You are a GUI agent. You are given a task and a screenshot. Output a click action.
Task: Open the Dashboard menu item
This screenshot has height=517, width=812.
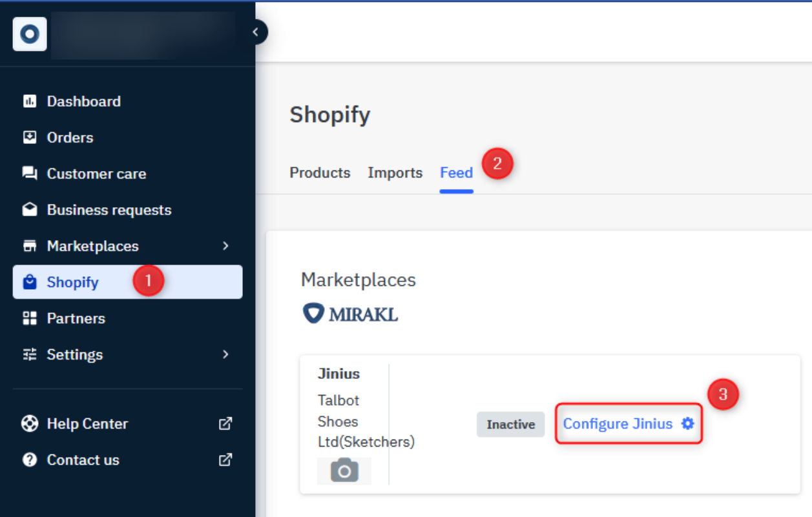pyautogui.click(x=83, y=101)
